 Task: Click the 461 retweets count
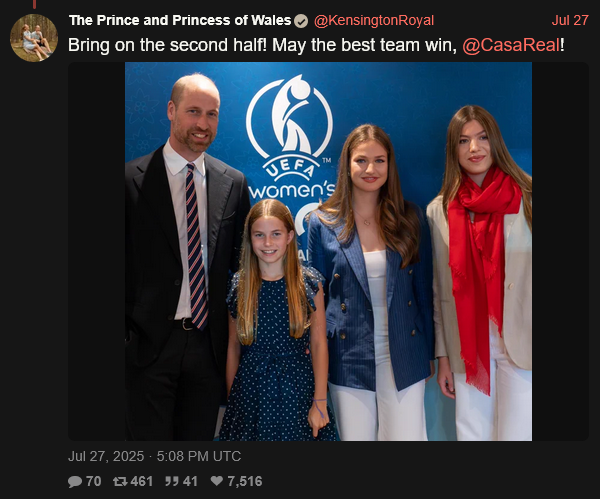point(142,481)
